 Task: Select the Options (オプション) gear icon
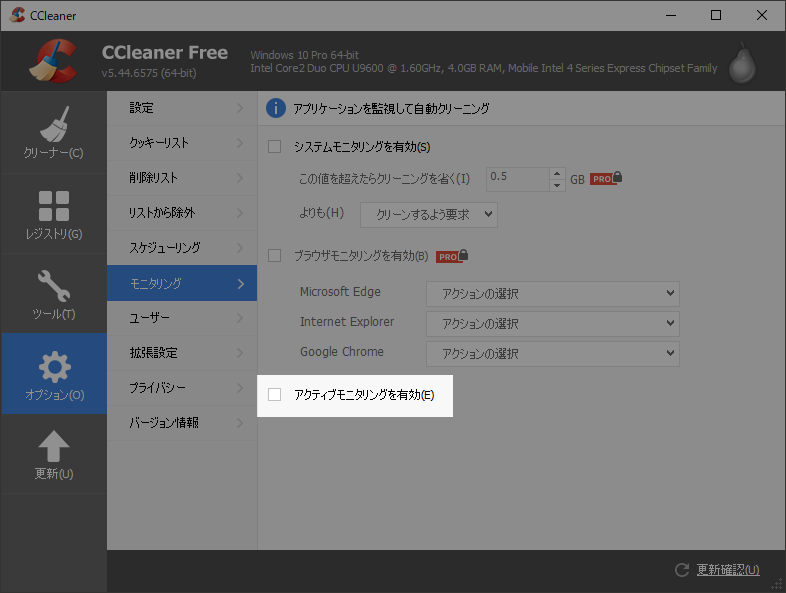click(54, 367)
